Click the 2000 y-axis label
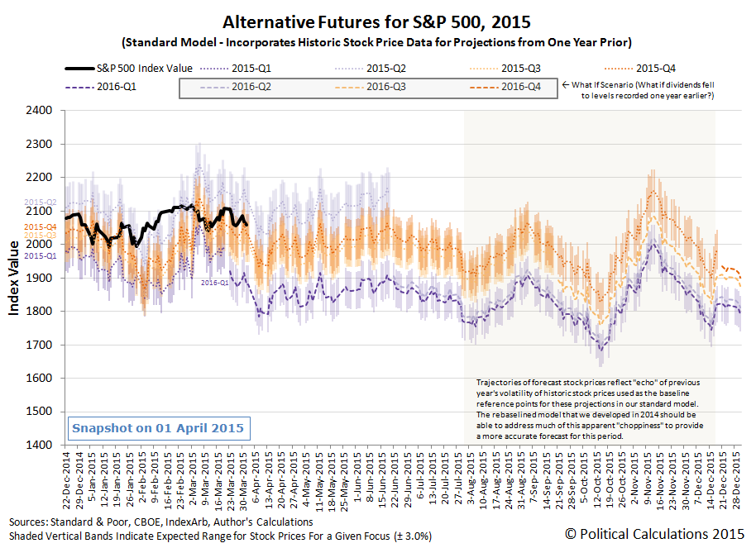 tap(39, 245)
